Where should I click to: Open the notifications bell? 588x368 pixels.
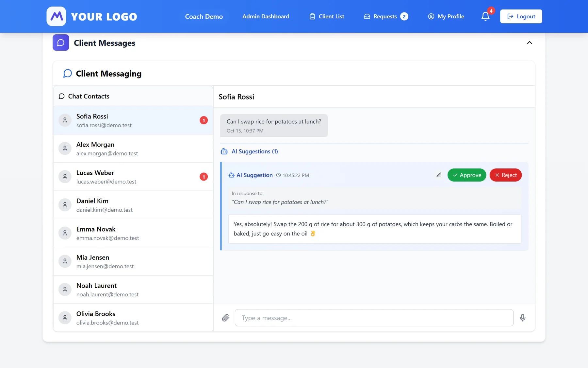(485, 16)
